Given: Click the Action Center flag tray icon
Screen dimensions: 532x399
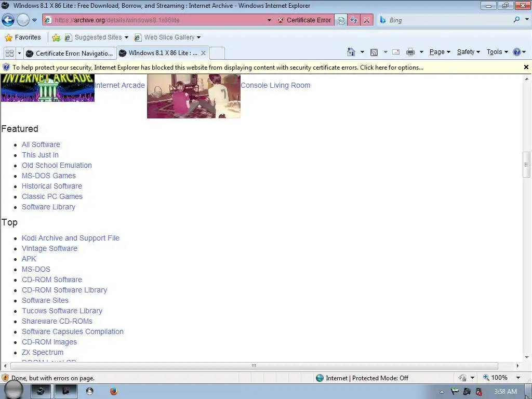Looking at the screenshot, I should tap(454, 392).
